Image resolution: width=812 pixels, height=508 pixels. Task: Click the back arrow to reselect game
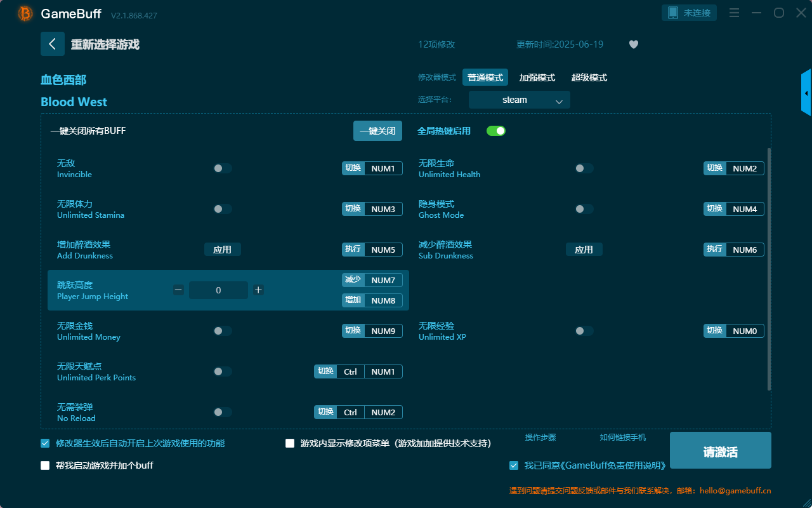53,43
